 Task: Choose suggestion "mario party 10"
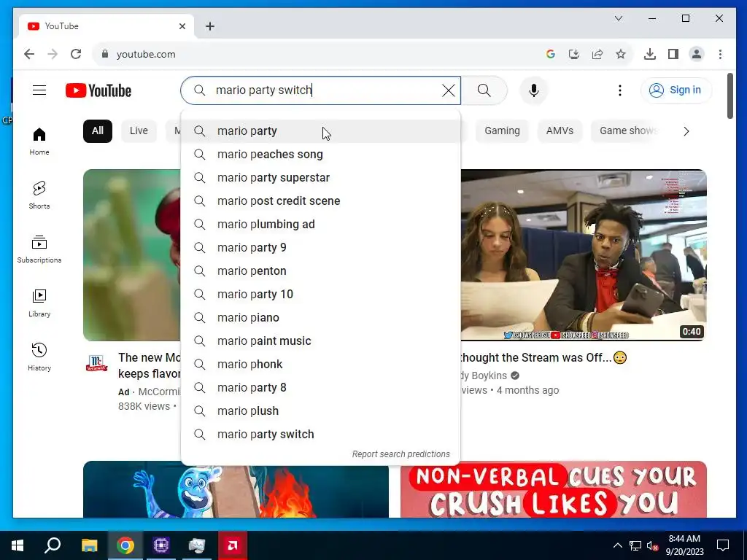(321, 295)
